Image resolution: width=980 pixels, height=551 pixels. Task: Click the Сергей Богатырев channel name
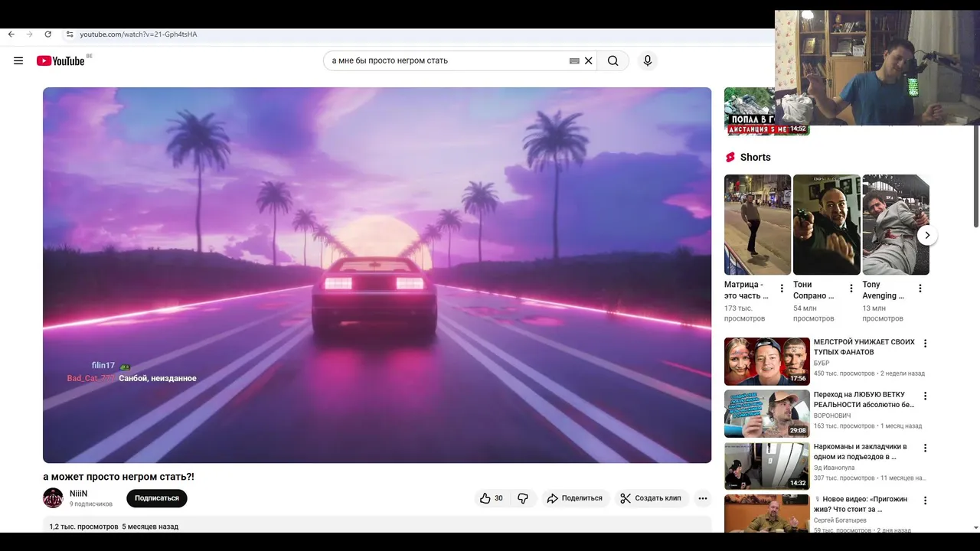tap(839, 520)
